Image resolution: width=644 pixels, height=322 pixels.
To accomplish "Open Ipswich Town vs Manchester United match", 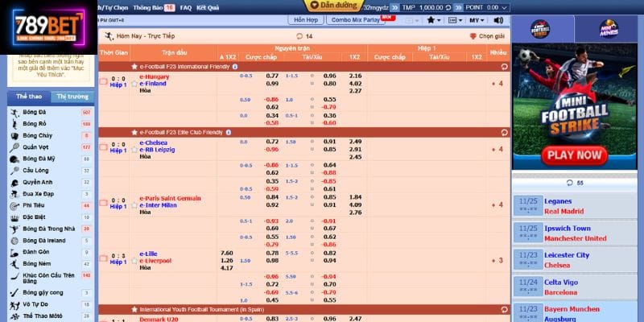I will coord(574,233).
